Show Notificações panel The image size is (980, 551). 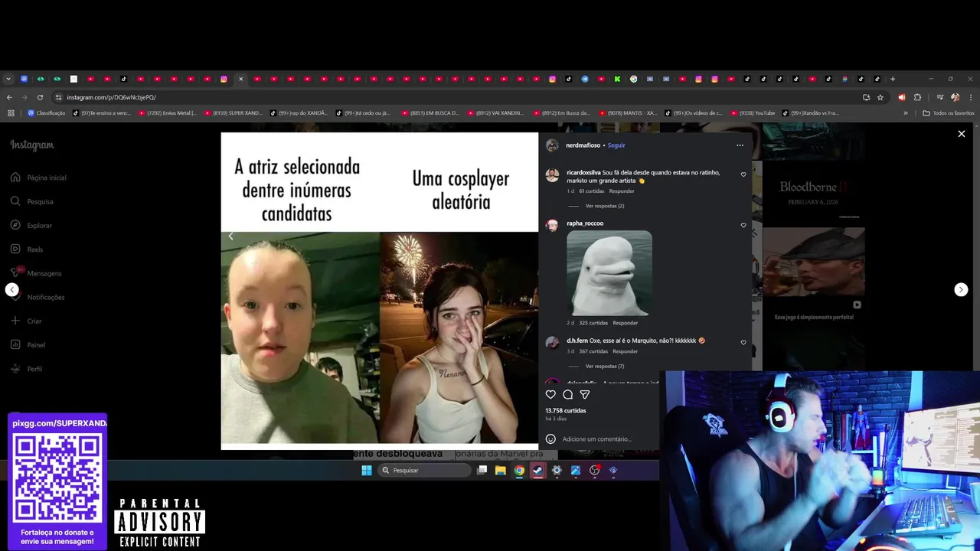pyautogui.click(x=38, y=297)
